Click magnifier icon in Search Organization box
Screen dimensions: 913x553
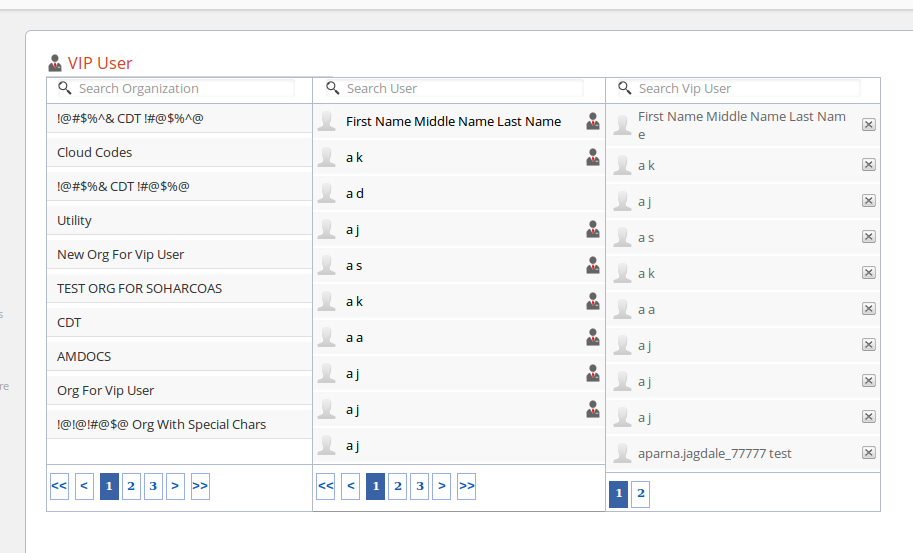[66, 88]
